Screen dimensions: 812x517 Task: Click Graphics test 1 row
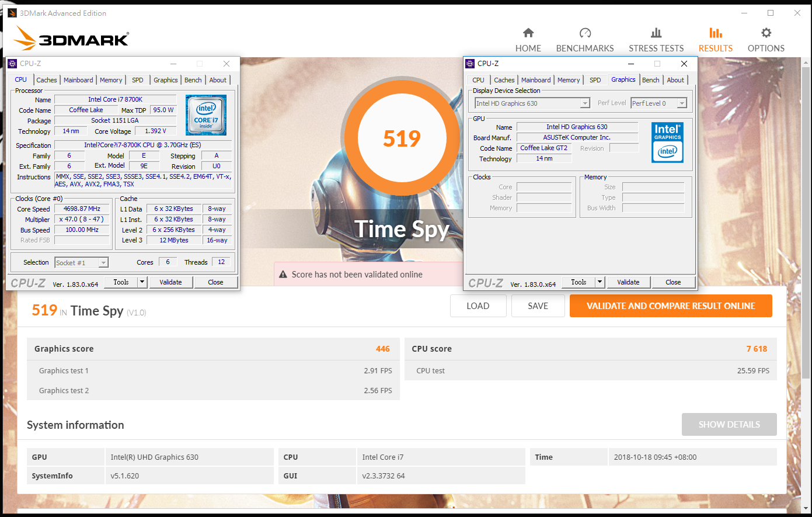coord(213,370)
